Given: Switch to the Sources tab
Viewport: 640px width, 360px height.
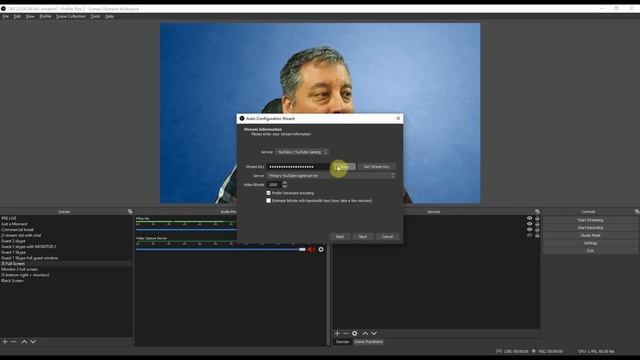Looking at the screenshot, I should (x=342, y=342).
